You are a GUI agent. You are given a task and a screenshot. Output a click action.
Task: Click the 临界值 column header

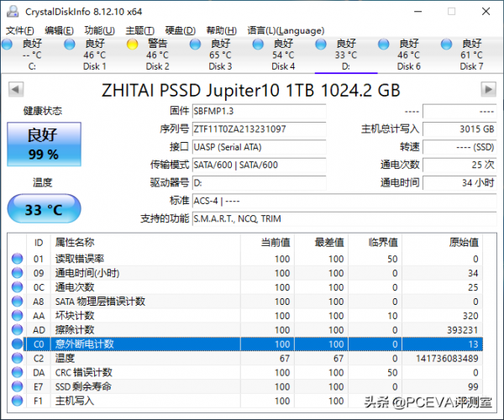pyautogui.click(x=375, y=242)
